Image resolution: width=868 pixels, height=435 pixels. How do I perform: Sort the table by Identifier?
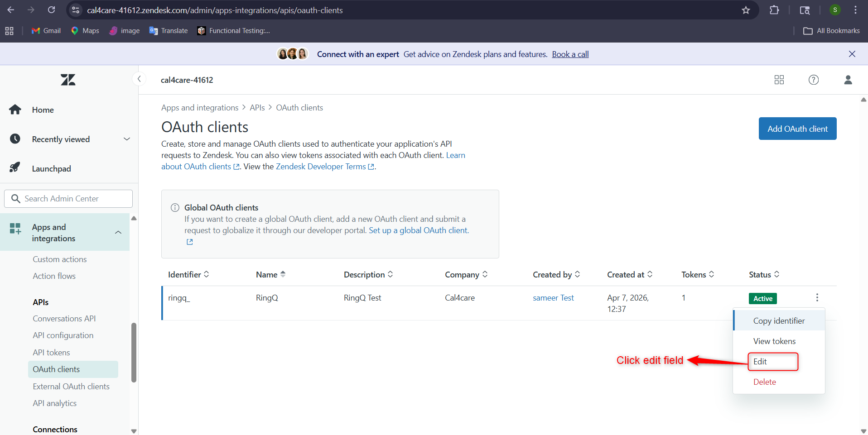[x=188, y=275]
